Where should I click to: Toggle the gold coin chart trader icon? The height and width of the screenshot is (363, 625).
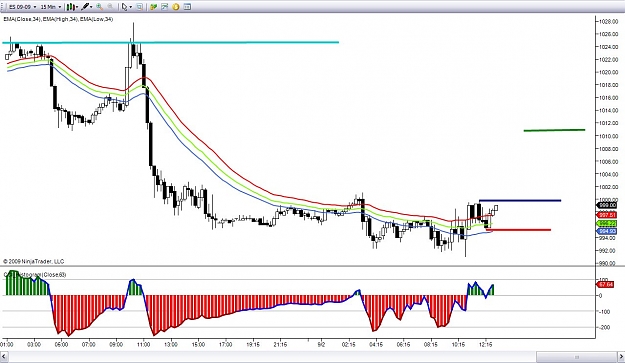176,7
